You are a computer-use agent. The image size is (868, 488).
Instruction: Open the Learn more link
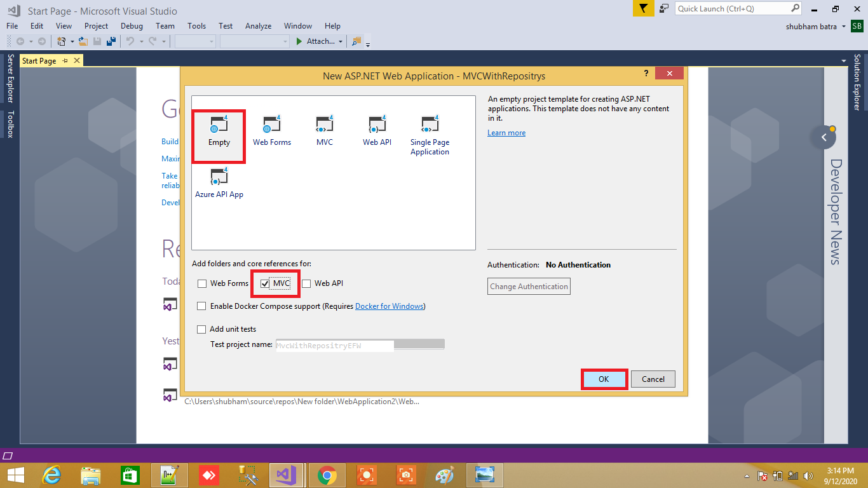[506, 133]
